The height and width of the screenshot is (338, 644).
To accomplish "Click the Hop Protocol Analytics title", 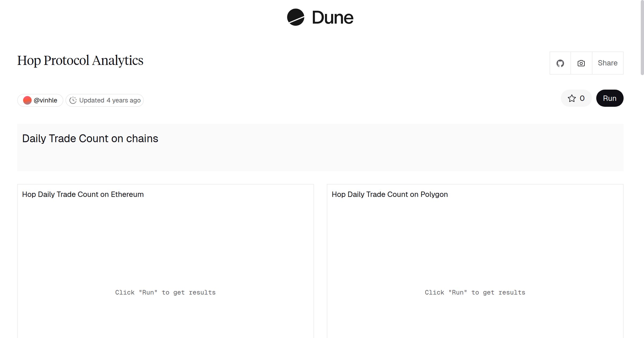I will pos(80,60).
